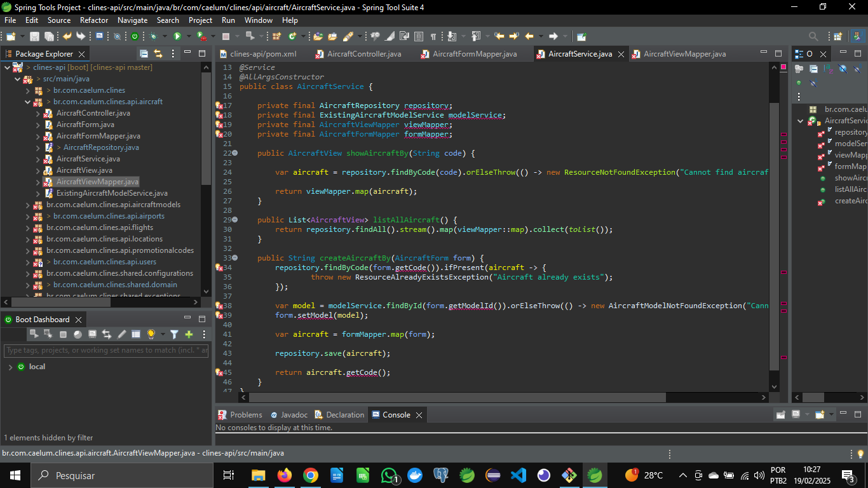This screenshot has height=488, width=868.
Task: Open Firefox from the taskbar
Action: pos(284,475)
